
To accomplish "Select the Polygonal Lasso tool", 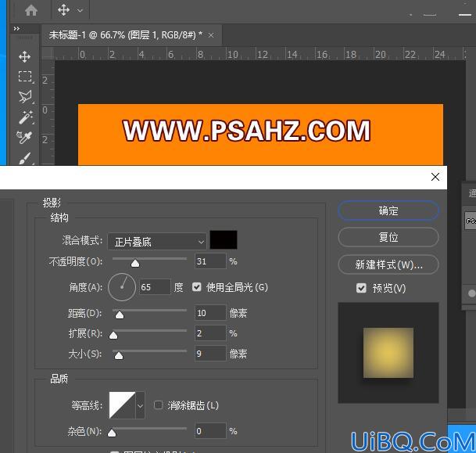I will click(x=25, y=97).
